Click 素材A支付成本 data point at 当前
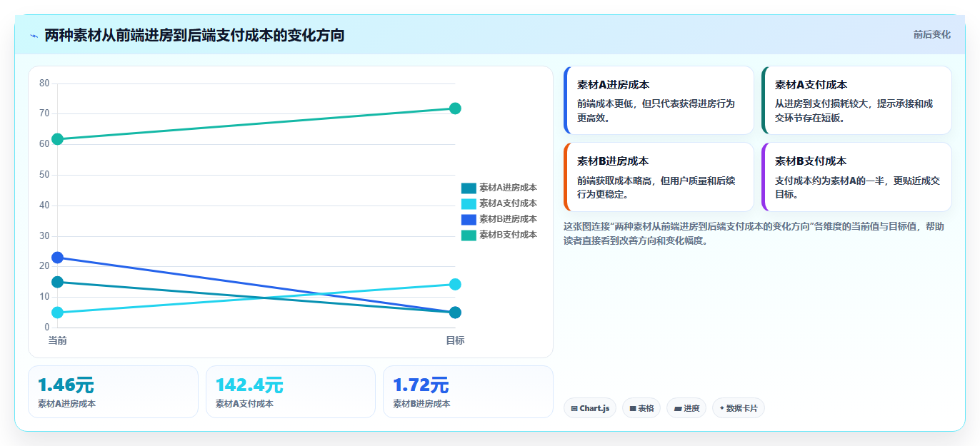The width and height of the screenshot is (980, 446). [x=58, y=313]
